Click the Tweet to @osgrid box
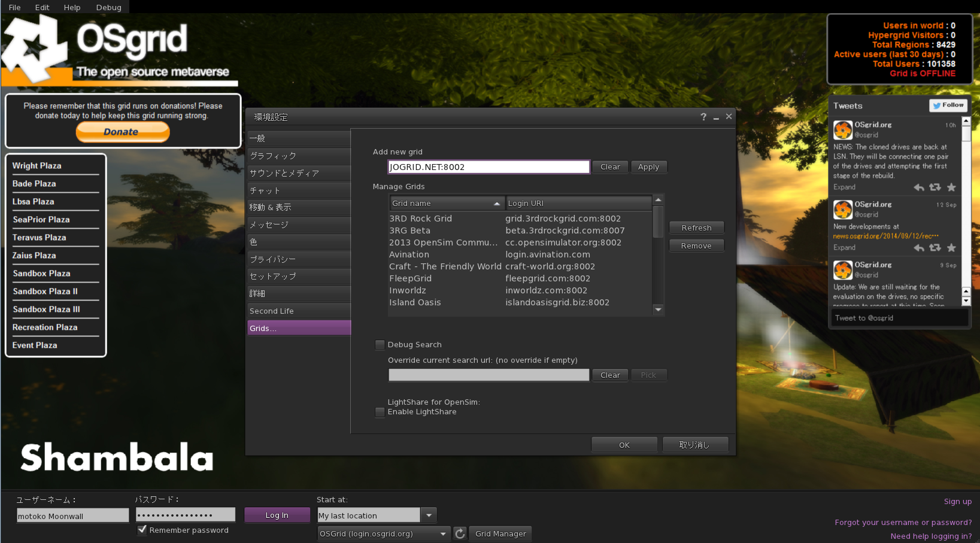 click(900, 318)
